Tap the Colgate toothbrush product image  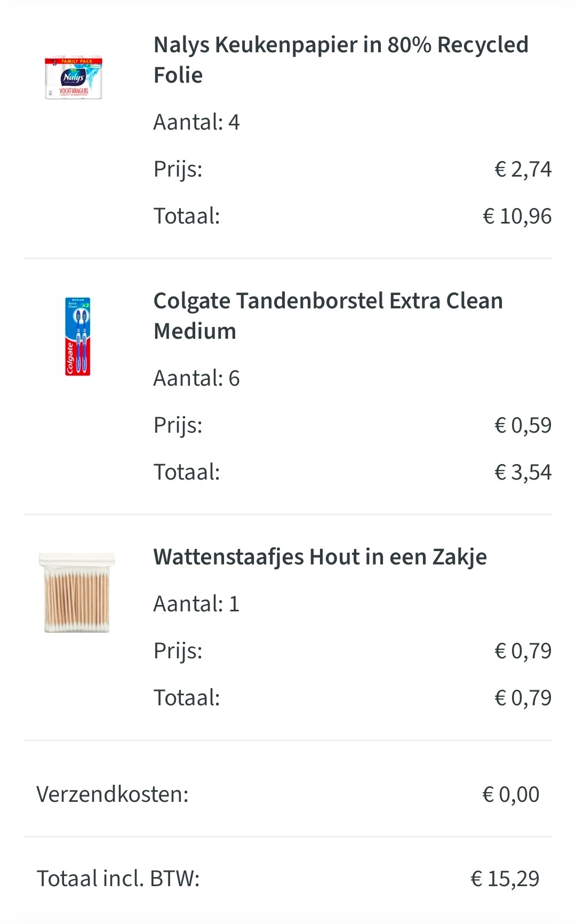pos(77,336)
